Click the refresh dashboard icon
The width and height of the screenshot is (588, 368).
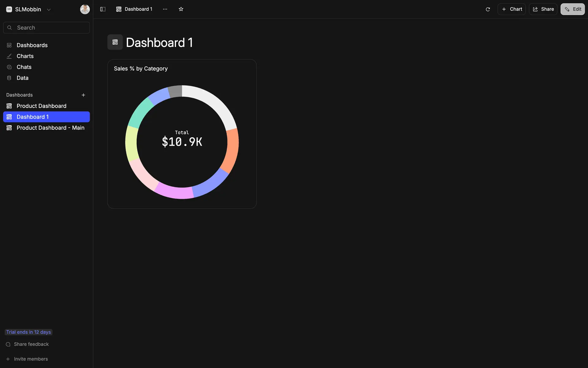(488, 9)
